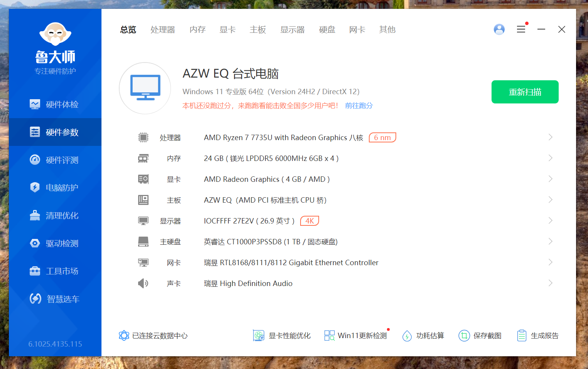Click 保存截图 to save screenshot
The image size is (588, 369).
click(480, 335)
